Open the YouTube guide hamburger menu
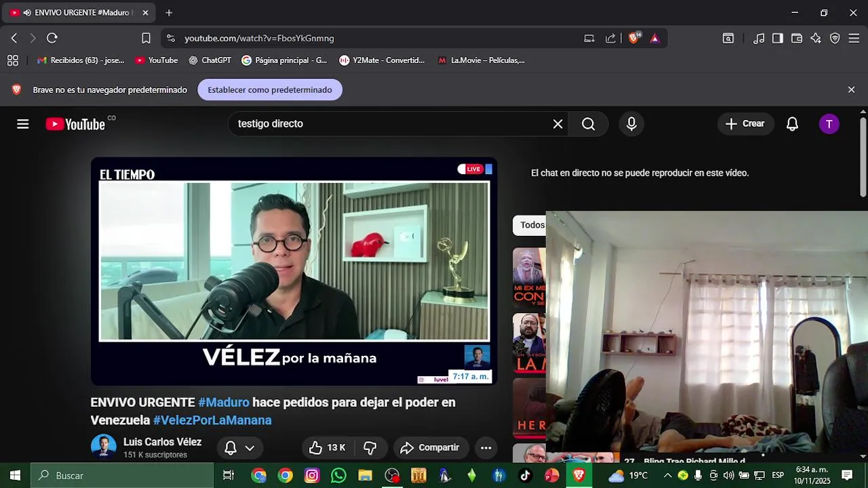This screenshot has width=868, height=488. tap(23, 124)
